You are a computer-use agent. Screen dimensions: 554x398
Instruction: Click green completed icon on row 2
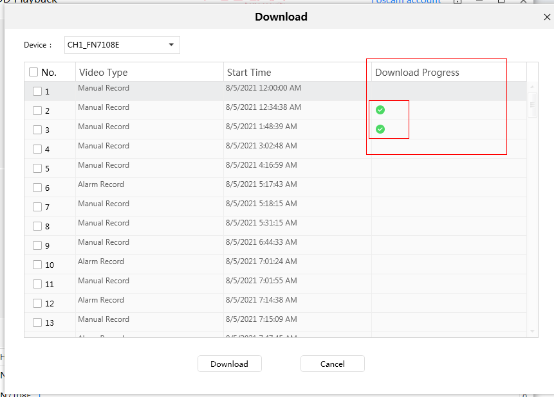(380, 110)
